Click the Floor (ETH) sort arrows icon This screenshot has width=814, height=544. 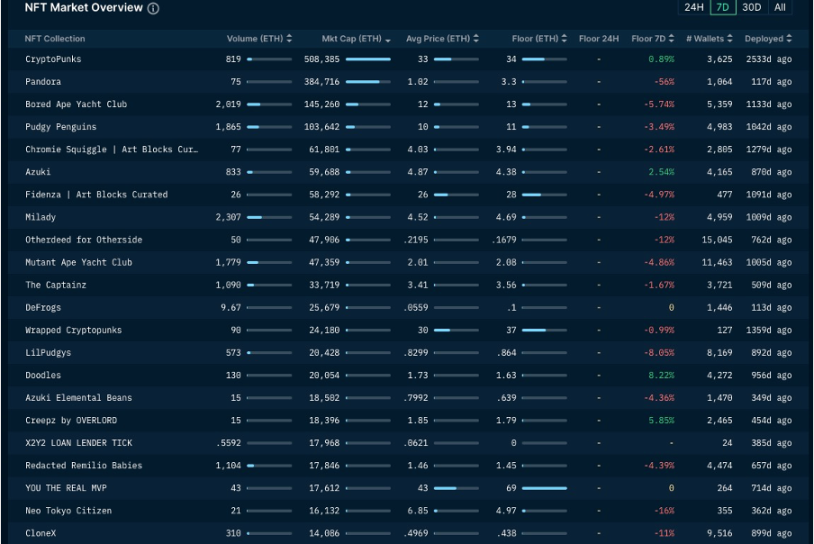tap(565, 39)
